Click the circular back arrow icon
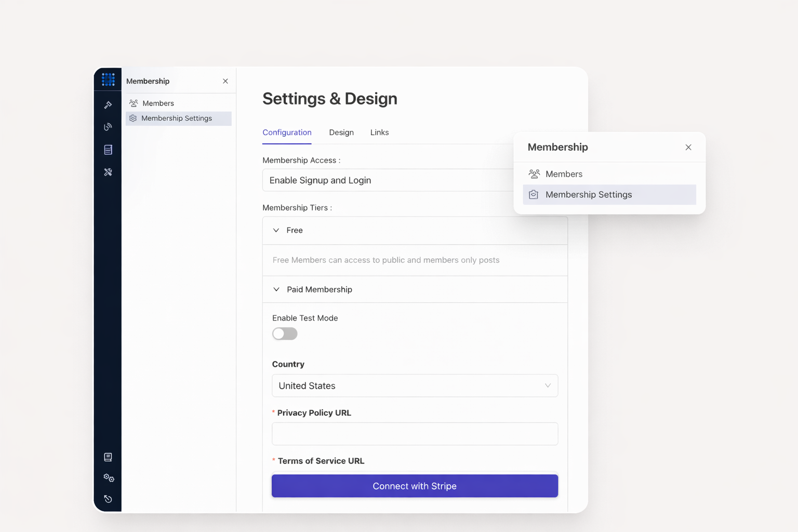798x532 pixels. [108, 499]
